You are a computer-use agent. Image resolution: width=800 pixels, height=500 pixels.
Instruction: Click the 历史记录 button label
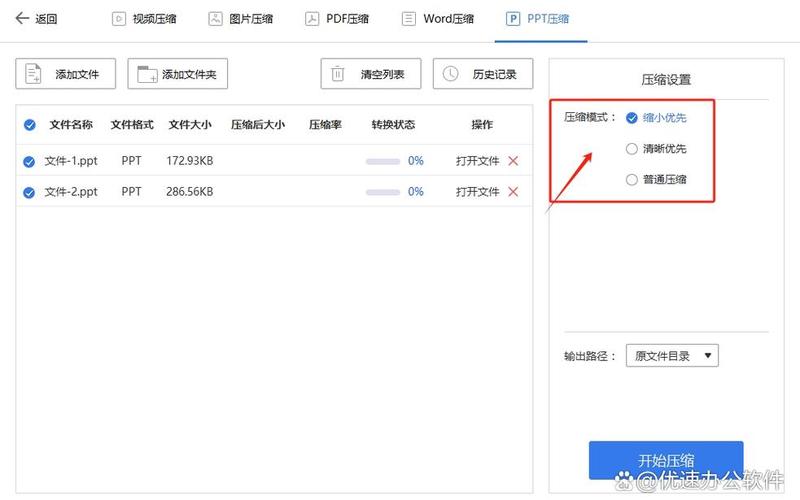coord(494,74)
